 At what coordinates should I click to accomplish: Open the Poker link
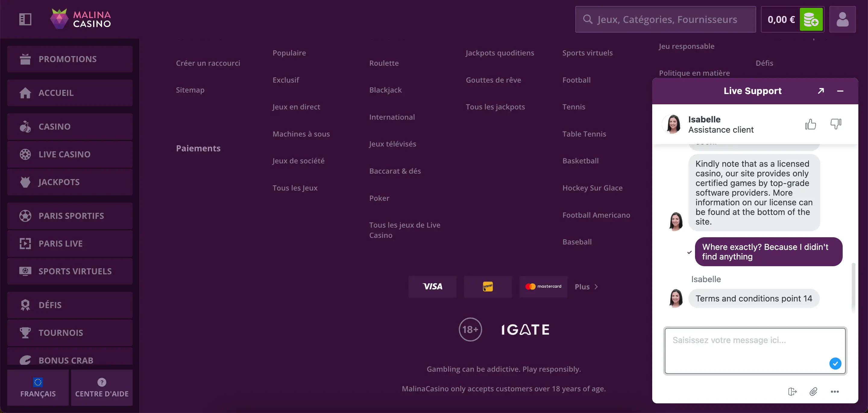(379, 198)
